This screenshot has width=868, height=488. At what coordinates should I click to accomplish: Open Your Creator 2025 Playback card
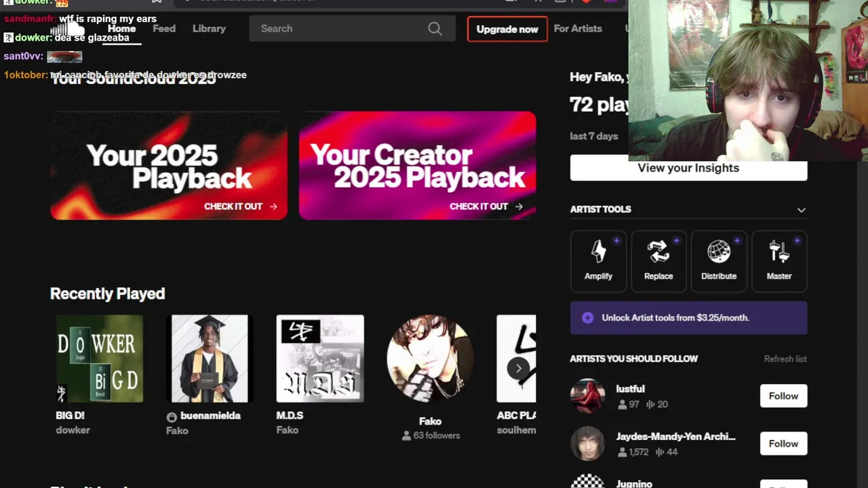tap(417, 165)
